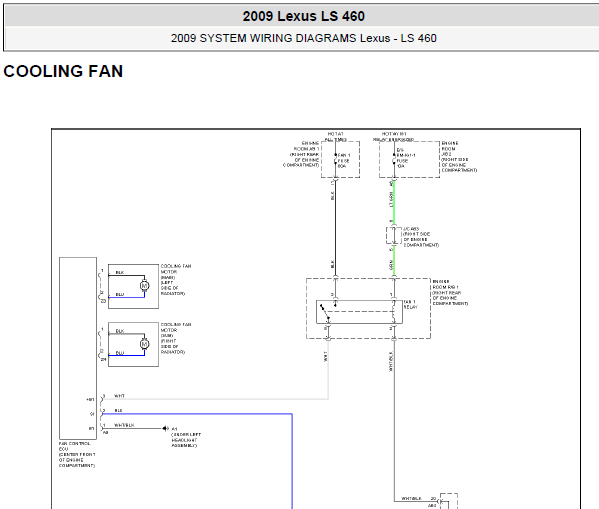
Task: Click the main COOLING FAN MOTOR (left side) label
Action: click(176, 280)
